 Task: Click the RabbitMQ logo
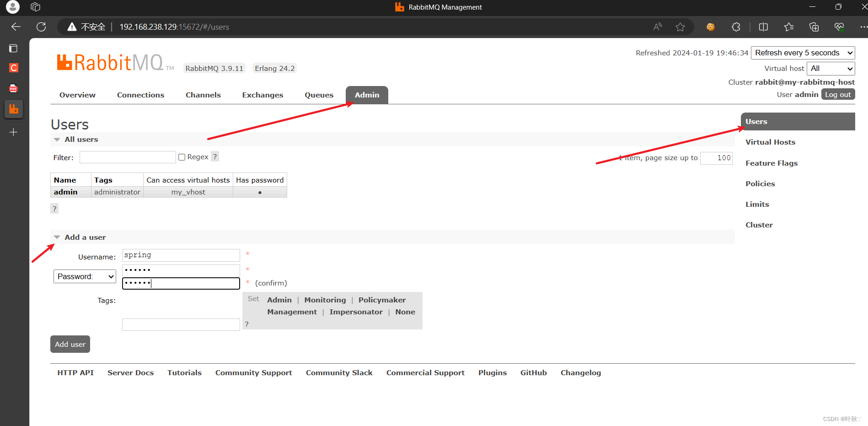pos(115,63)
